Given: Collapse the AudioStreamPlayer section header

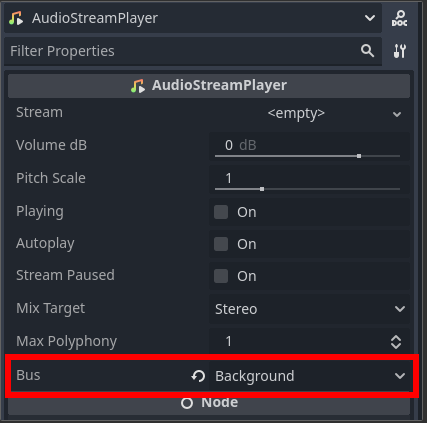Looking at the screenshot, I should coord(209,86).
